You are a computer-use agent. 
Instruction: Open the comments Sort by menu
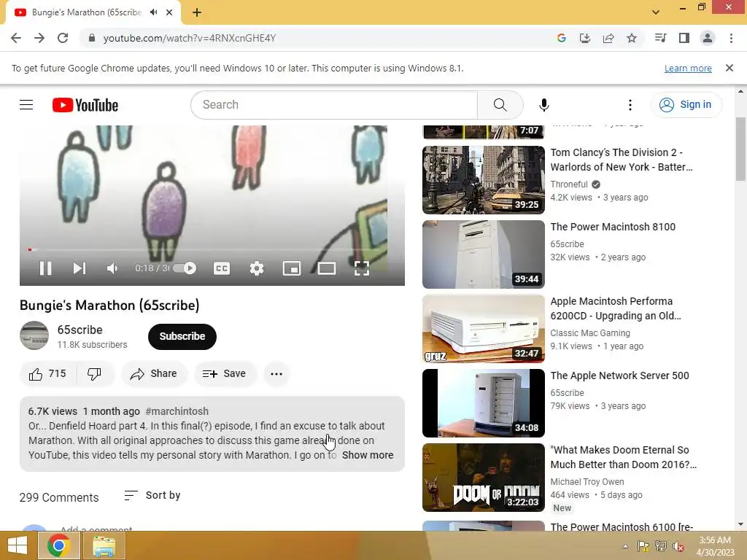pyautogui.click(x=152, y=496)
